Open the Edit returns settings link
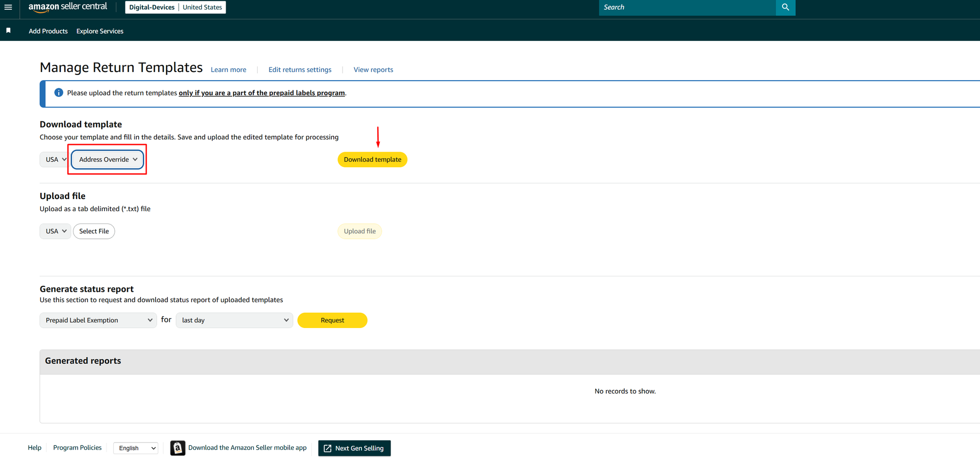The height and width of the screenshot is (475, 980). (x=300, y=70)
